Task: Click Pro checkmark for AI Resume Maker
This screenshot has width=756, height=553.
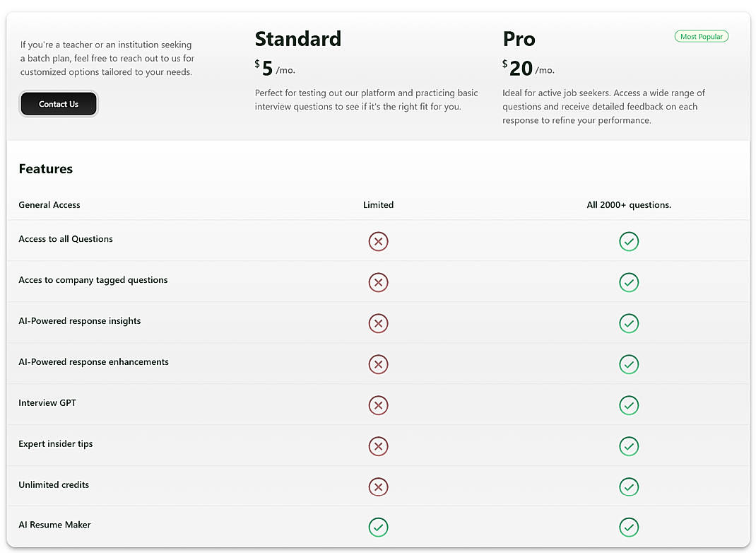Action: click(x=628, y=527)
